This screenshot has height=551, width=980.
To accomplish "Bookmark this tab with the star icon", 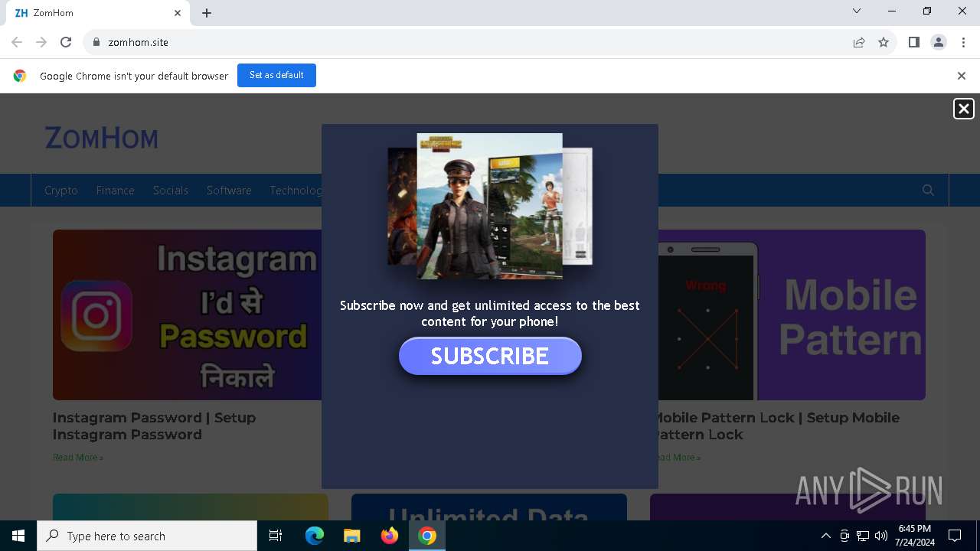I will (x=884, y=42).
